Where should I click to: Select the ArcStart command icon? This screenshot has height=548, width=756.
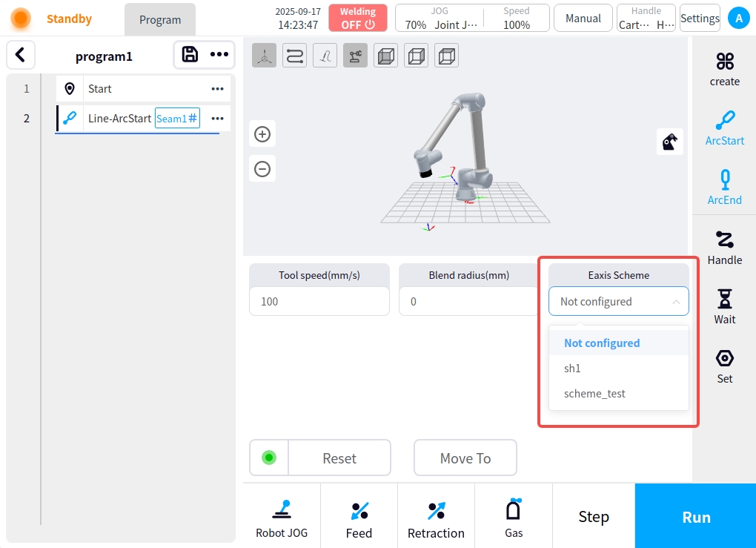pos(724,128)
